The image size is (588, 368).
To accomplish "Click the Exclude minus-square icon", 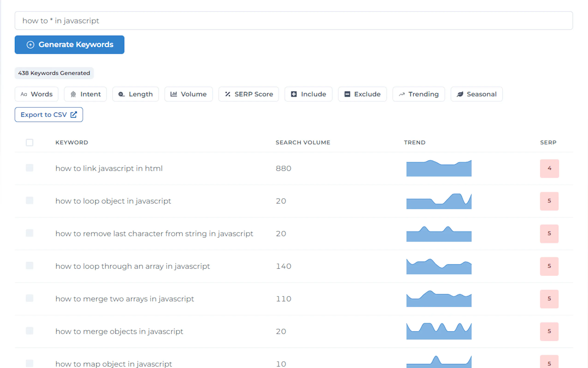I will click(x=347, y=94).
